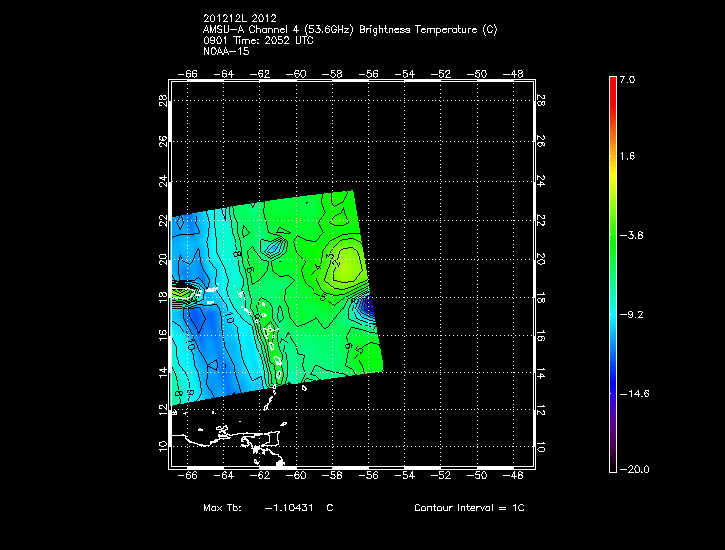Select the AMSU-A Channel 4 brightness temperature heading
Image resolution: width=725 pixels, height=550 pixels.
[349, 29]
